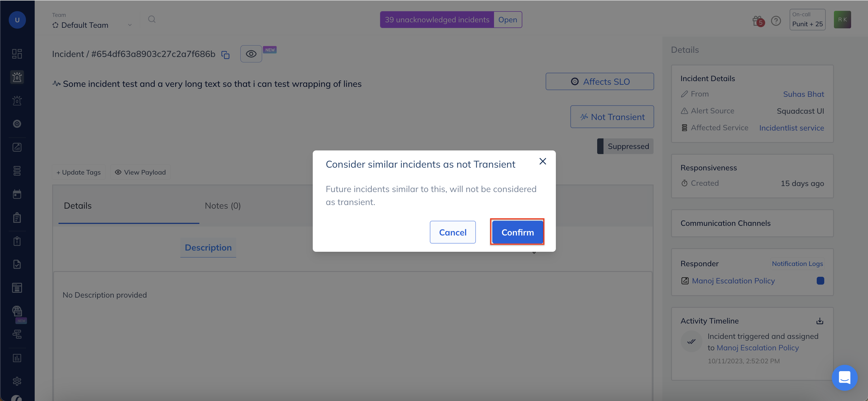
Task: Click the copy incident ID icon
Action: [225, 55]
